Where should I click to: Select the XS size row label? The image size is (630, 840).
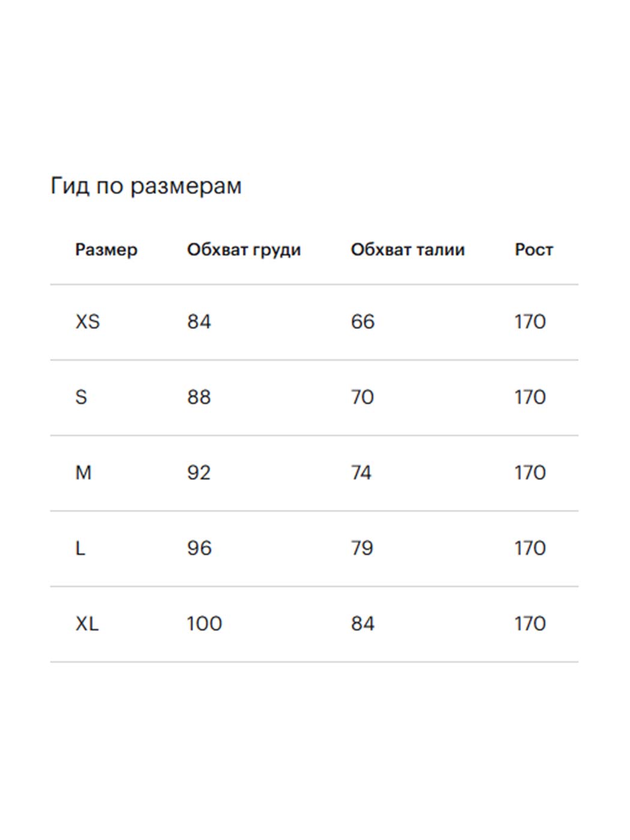tap(88, 322)
